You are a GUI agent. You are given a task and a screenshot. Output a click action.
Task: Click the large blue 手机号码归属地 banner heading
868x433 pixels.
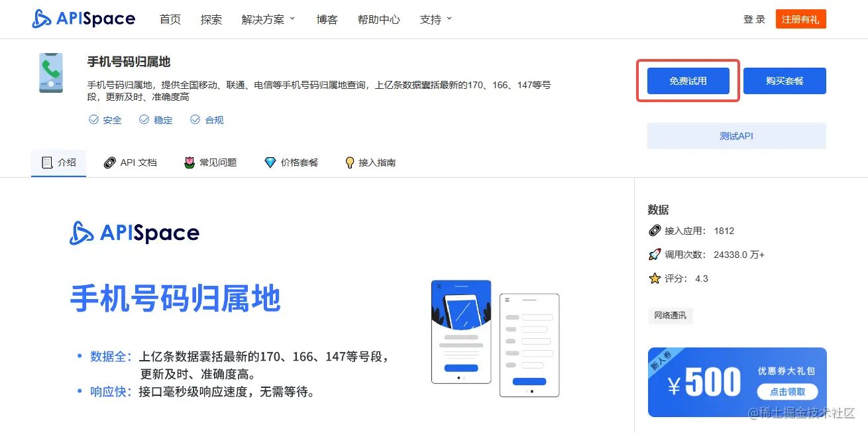[x=176, y=298]
